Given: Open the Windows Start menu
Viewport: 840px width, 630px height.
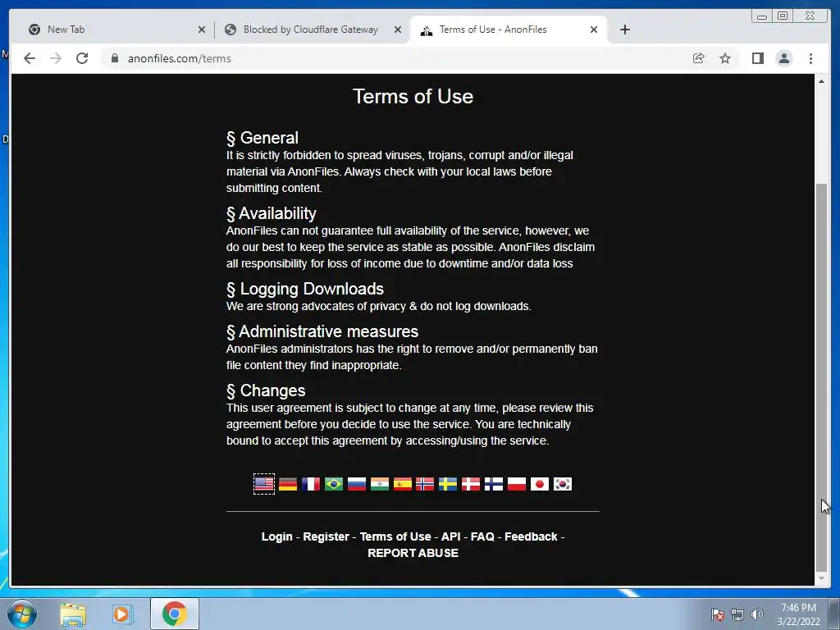Looking at the screenshot, I should pyautogui.click(x=22, y=614).
